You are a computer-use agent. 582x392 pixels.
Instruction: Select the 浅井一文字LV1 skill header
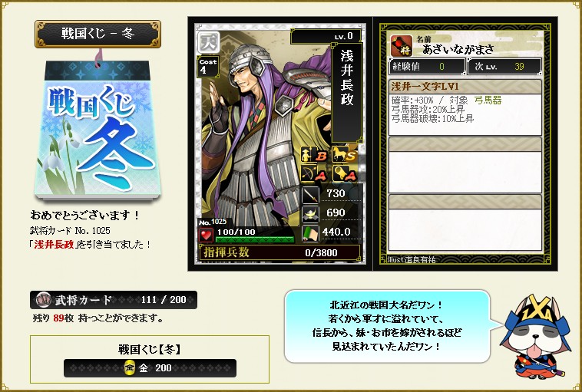pyautogui.click(x=465, y=87)
